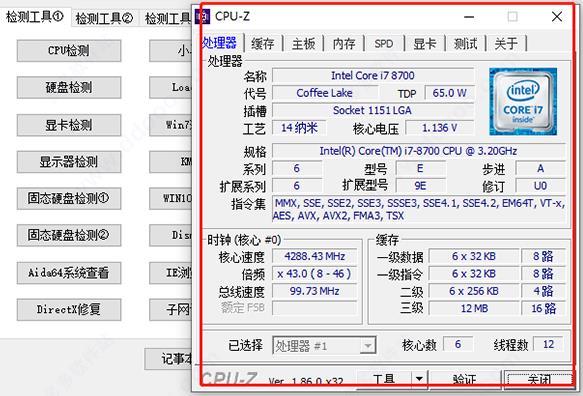Click the 固态硬盘检测① button
This screenshot has width=583, height=396.
pos(69,198)
